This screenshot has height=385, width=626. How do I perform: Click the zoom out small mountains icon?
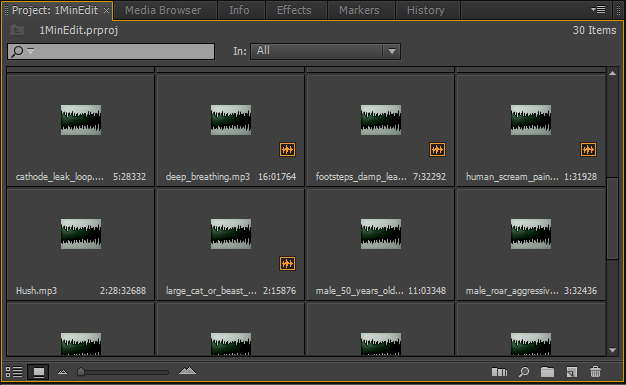62,372
